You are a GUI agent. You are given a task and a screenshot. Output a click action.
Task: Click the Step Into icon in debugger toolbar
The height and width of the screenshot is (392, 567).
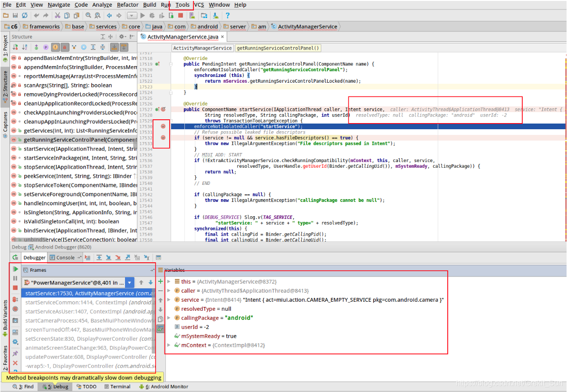pyautogui.click(x=108, y=258)
